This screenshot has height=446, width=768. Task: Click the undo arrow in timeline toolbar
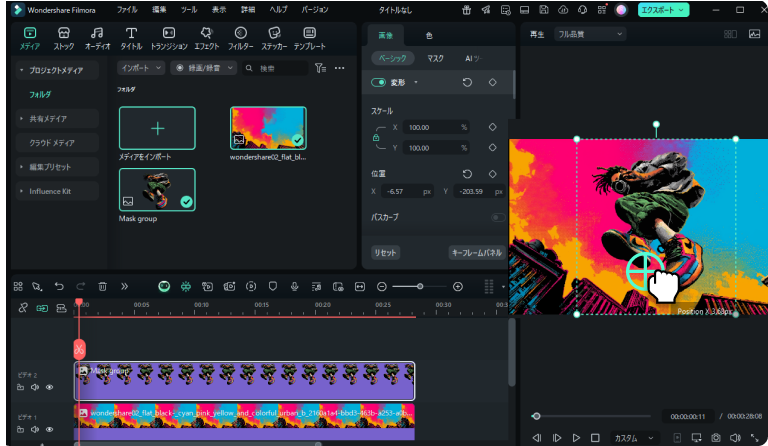(x=59, y=286)
